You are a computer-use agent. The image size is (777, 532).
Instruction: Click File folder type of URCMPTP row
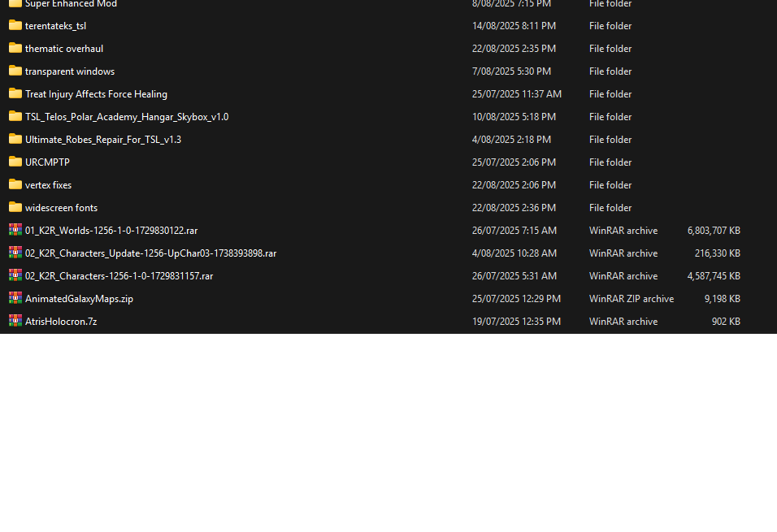610,162
